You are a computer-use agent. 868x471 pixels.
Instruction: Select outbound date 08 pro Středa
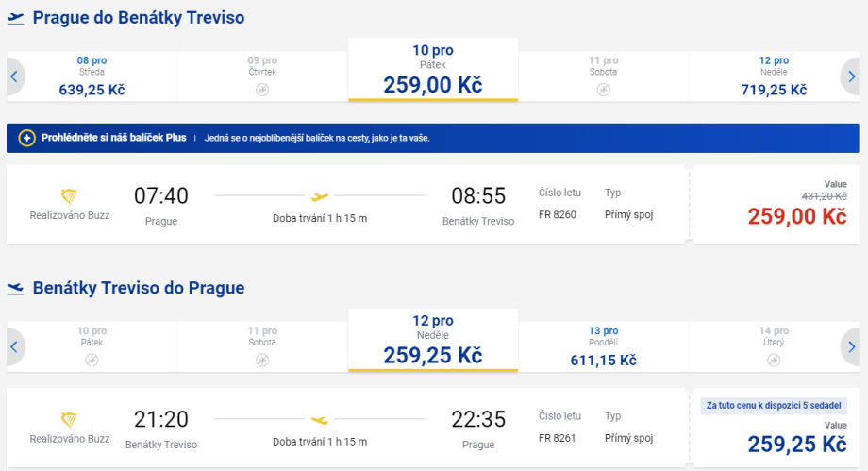coord(92,76)
